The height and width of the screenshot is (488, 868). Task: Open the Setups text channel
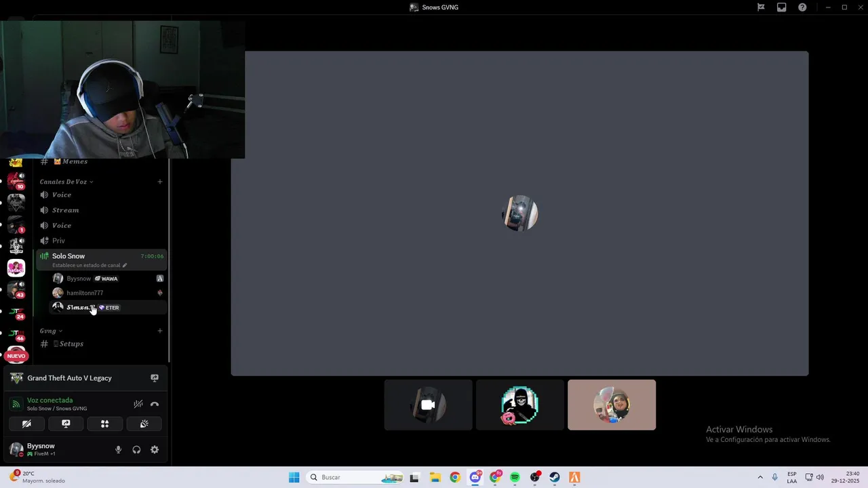pyautogui.click(x=102, y=344)
